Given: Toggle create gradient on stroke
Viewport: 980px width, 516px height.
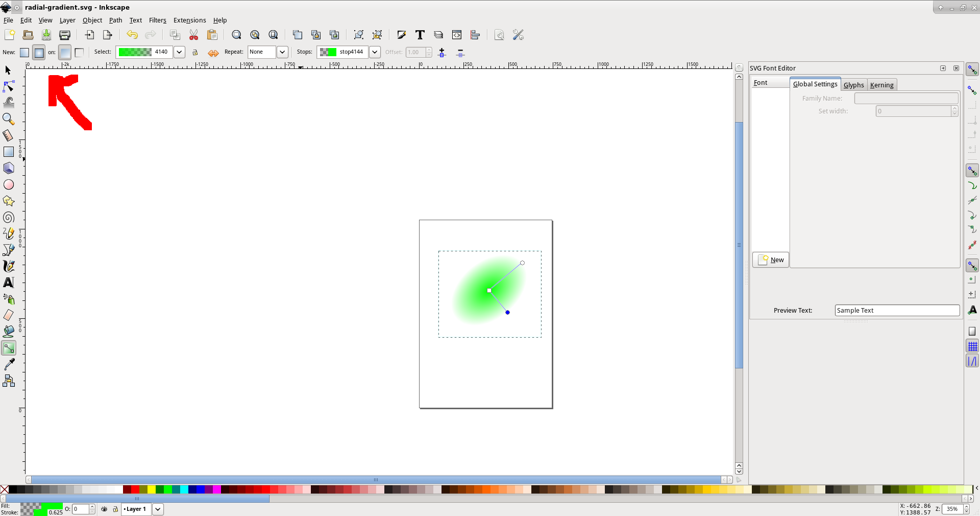Looking at the screenshot, I should (79, 52).
